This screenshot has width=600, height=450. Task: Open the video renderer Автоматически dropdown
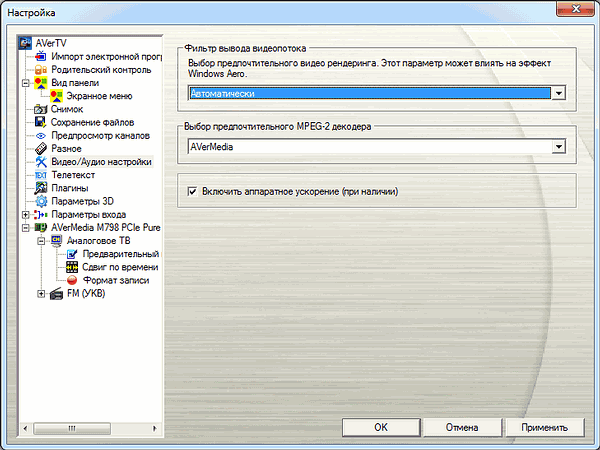click(x=559, y=93)
